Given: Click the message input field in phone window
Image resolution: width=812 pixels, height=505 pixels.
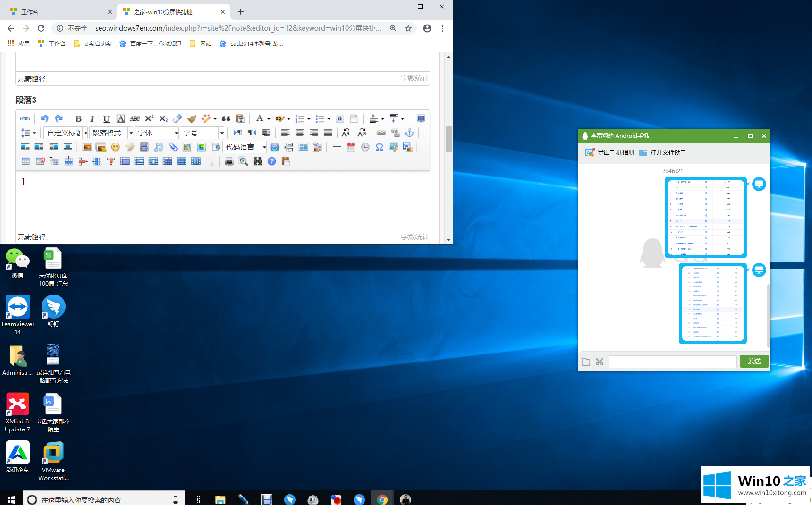Looking at the screenshot, I should click(673, 362).
